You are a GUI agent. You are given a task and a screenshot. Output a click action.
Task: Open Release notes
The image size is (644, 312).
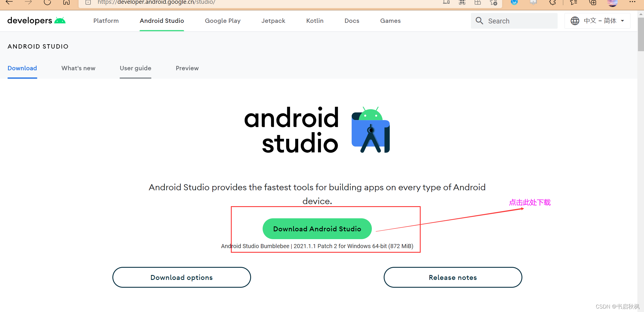click(453, 277)
